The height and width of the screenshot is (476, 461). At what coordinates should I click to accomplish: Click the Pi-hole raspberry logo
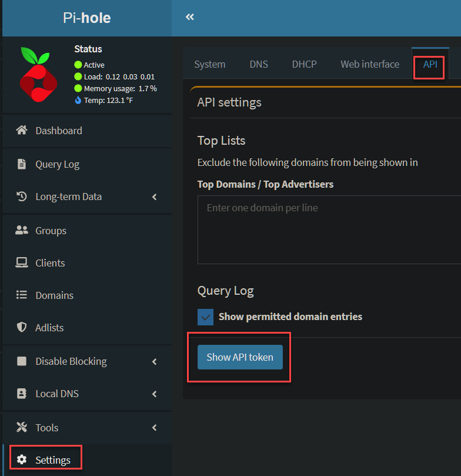point(38,74)
